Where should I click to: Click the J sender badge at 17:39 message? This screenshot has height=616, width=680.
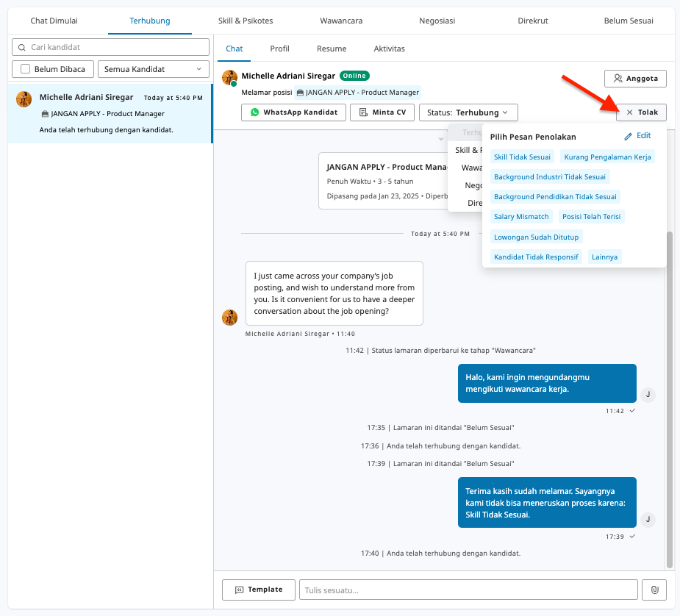click(x=648, y=519)
